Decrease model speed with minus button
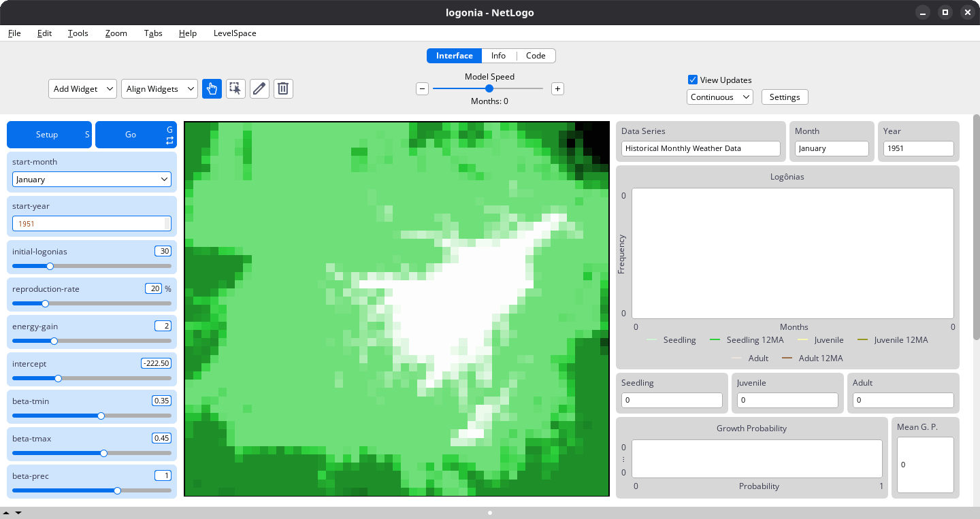Screen dimensions: 980x519 [422, 88]
